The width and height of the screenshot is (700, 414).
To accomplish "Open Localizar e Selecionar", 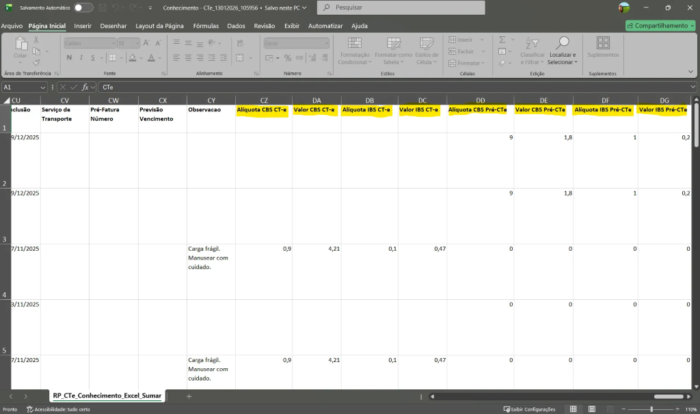I will tap(561, 52).
